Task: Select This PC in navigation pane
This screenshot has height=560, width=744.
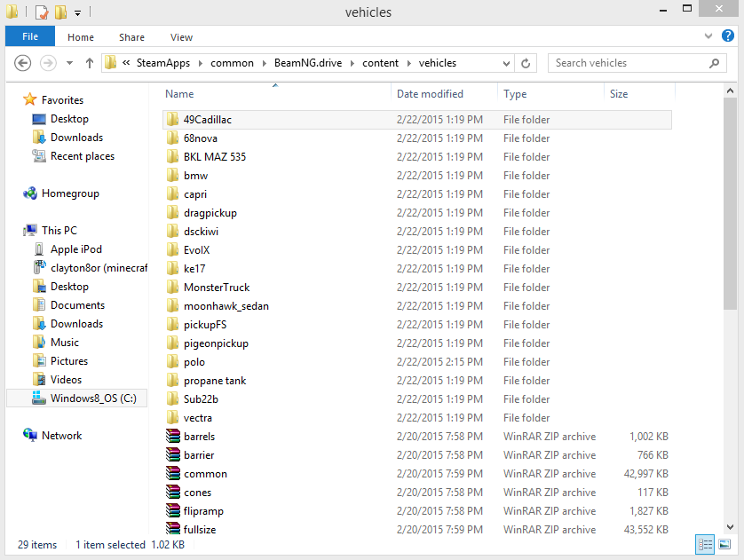Action: [59, 231]
